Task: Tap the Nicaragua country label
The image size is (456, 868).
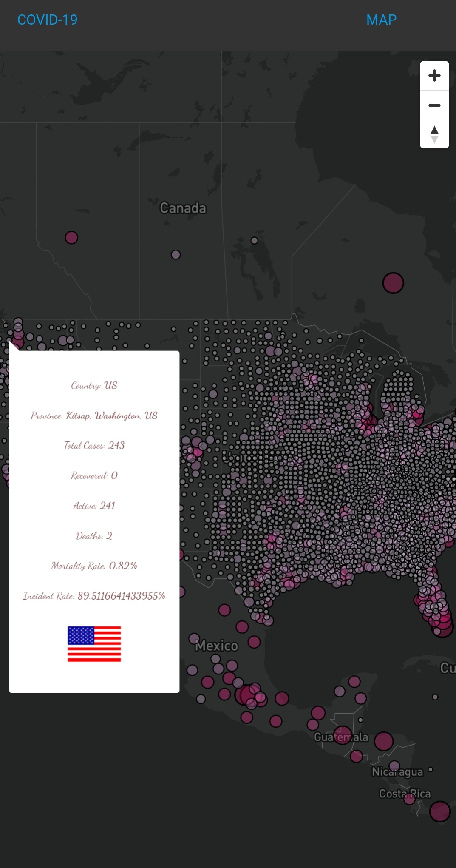Action: [397, 772]
